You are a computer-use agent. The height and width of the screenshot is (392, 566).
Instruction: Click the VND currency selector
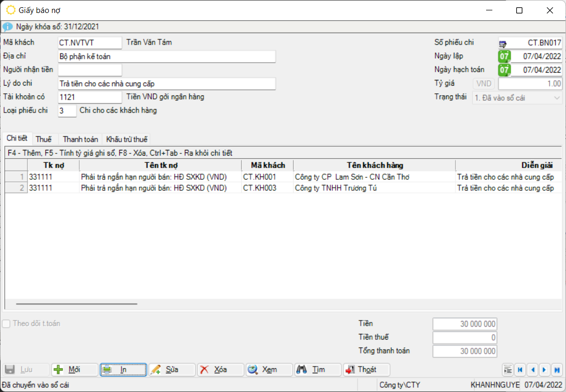[x=484, y=84]
